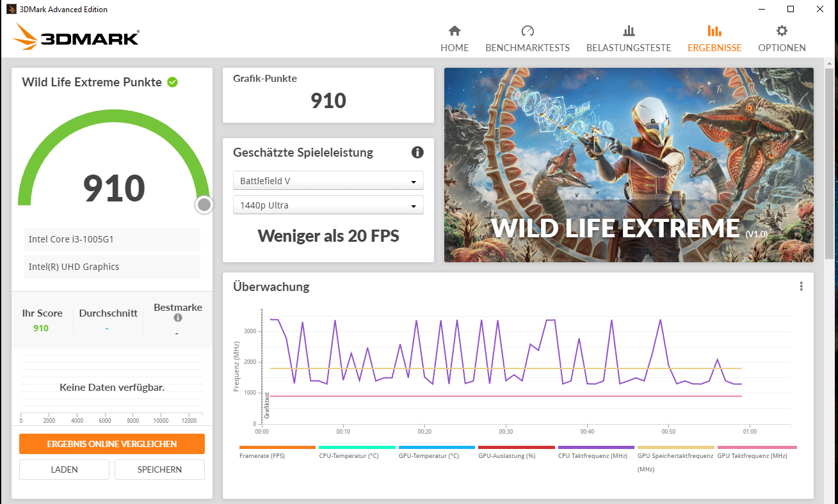
Task: Open the Überwachung three-dot menu
Action: pos(801,287)
